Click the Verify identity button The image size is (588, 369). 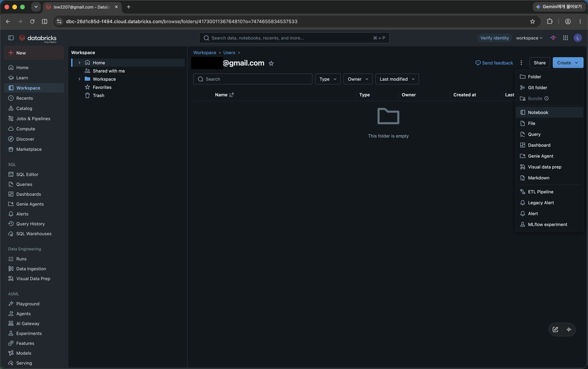494,38
